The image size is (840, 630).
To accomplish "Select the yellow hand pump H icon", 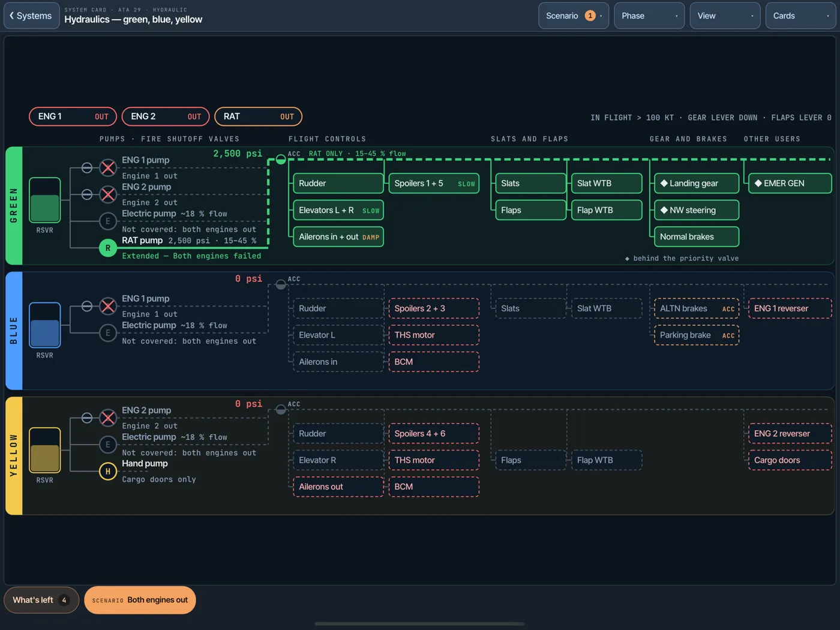I will pos(108,472).
